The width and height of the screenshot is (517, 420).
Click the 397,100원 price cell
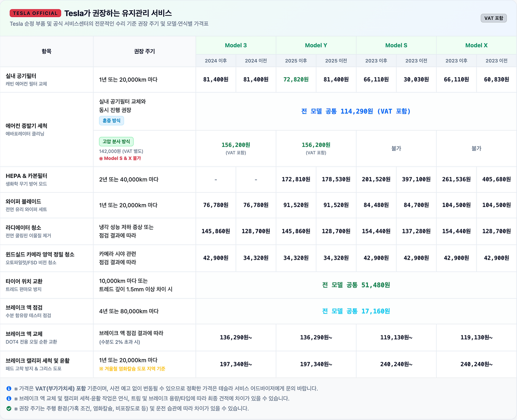tap(417, 179)
